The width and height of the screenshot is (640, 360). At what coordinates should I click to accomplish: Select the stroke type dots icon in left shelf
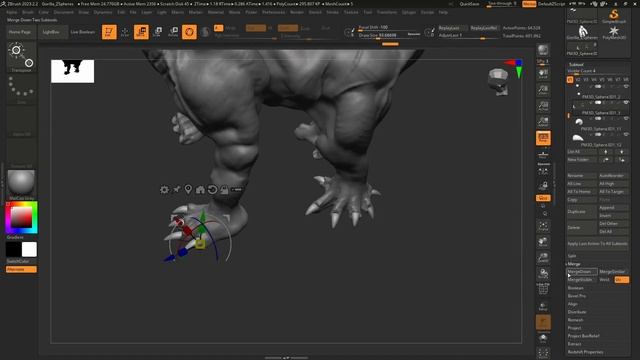pyautogui.click(x=21, y=89)
